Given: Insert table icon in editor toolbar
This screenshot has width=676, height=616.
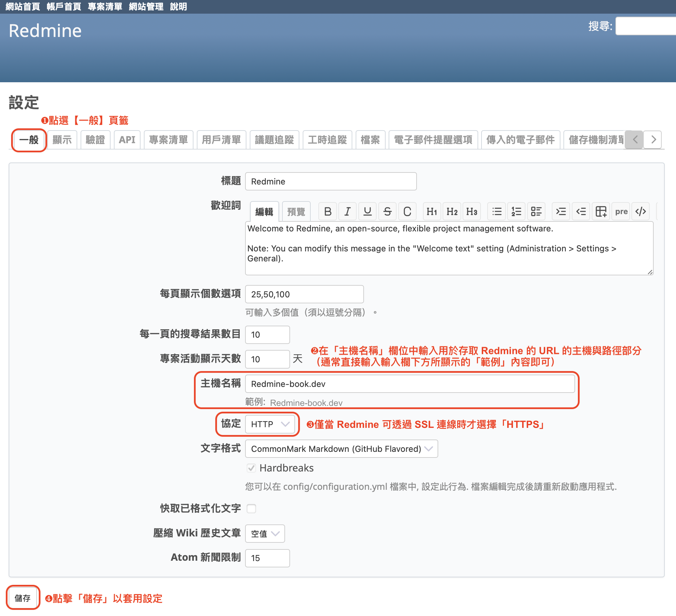Looking at the screenshot, I should pos(601,211).
